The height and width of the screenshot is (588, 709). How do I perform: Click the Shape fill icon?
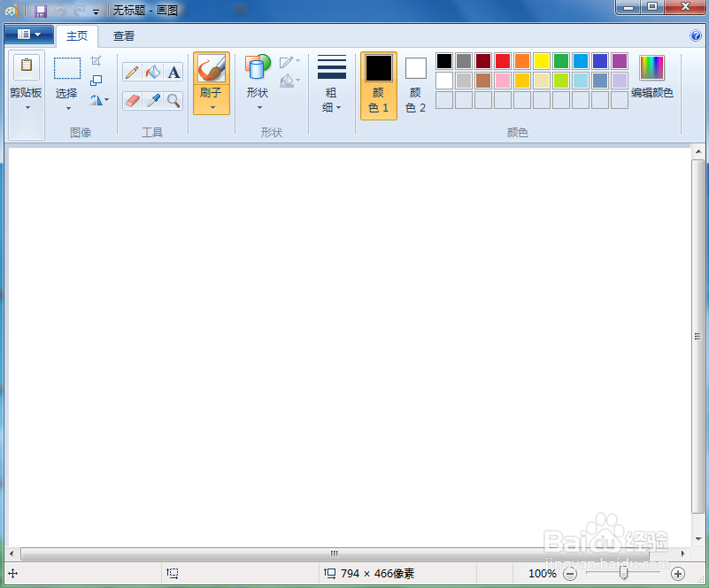[x=287, y=81]
